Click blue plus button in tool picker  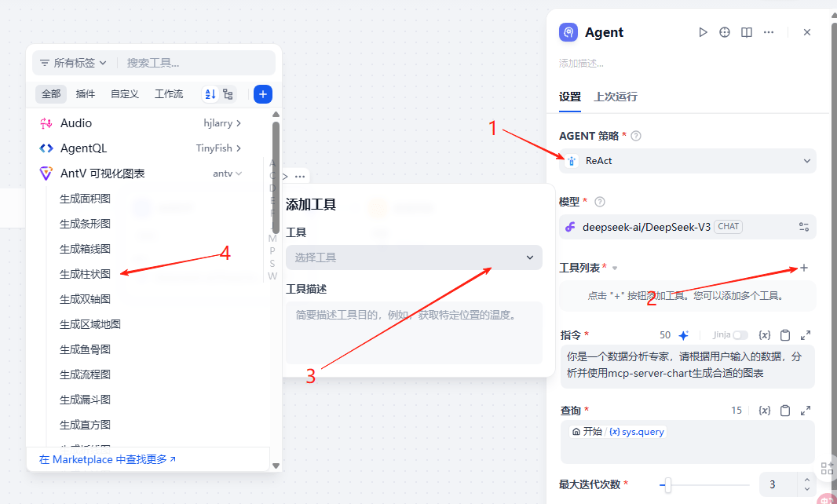263,94
